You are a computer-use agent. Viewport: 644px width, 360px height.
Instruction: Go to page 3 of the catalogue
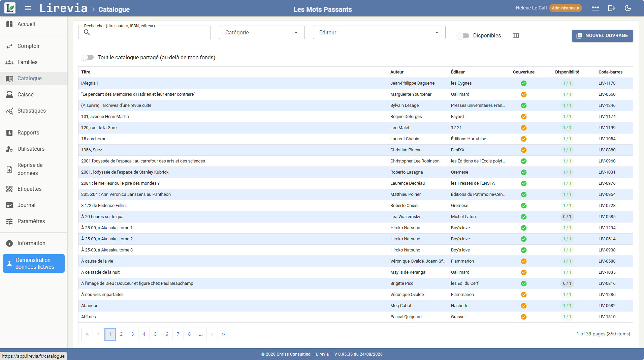click(x=133, y=334)
